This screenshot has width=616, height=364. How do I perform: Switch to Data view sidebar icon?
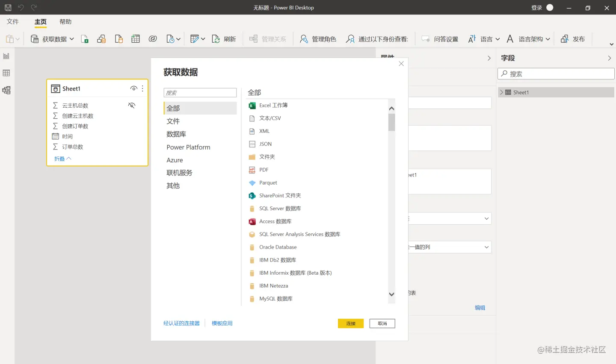coord(6,73)
